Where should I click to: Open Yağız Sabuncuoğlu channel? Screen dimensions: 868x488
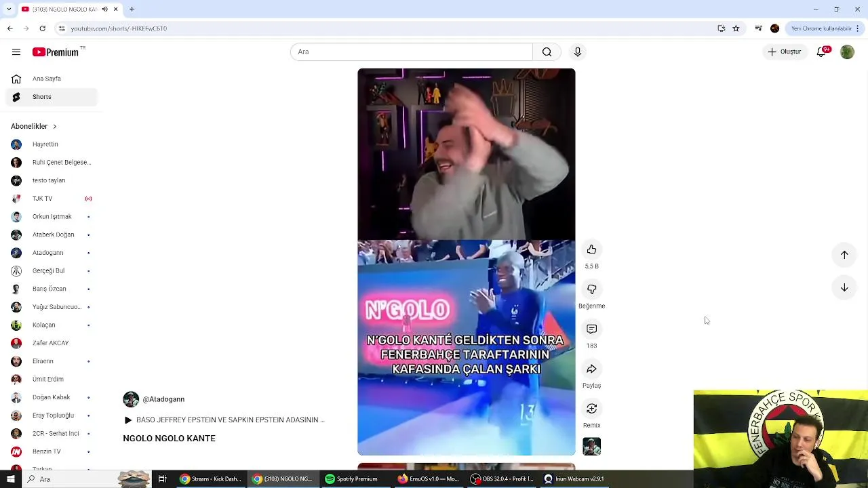(50, 307)
